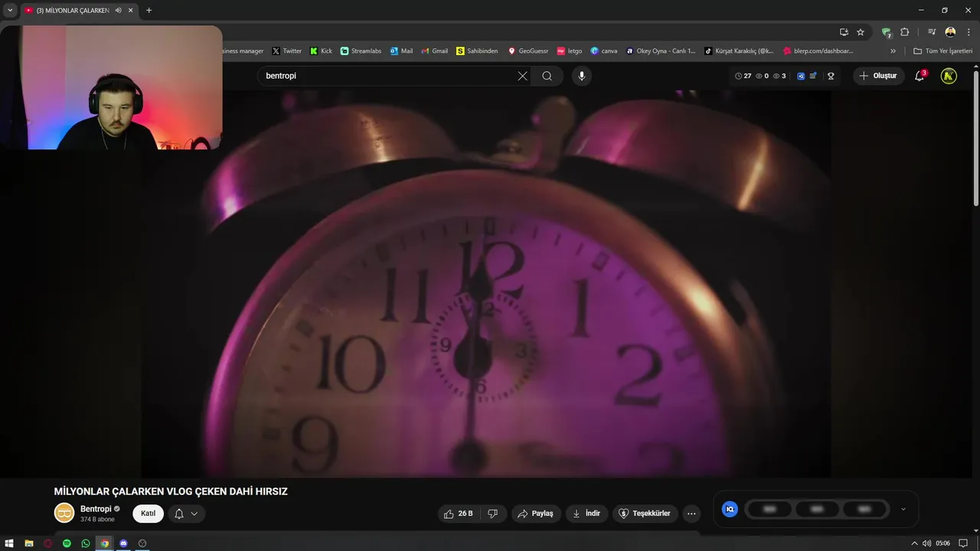980x551 pixels.
Task: Open the Tüm Yer İşaretleri folder
Action: (942, 51)
